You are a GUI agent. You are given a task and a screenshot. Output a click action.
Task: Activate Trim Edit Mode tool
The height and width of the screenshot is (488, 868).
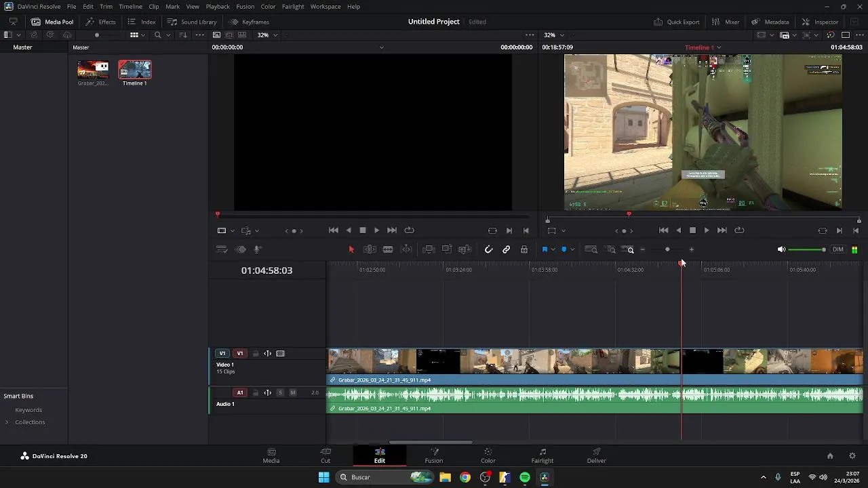370,249
